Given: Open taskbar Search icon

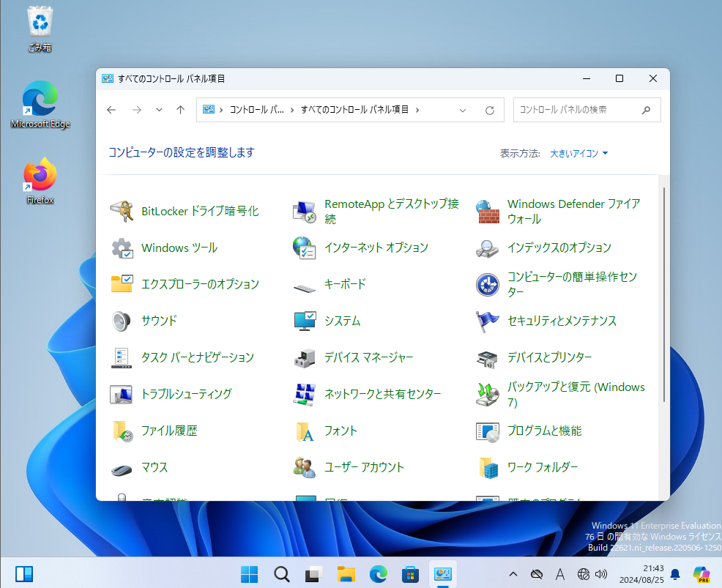Looking at the screenshot, I should click(x=281, y=574).
